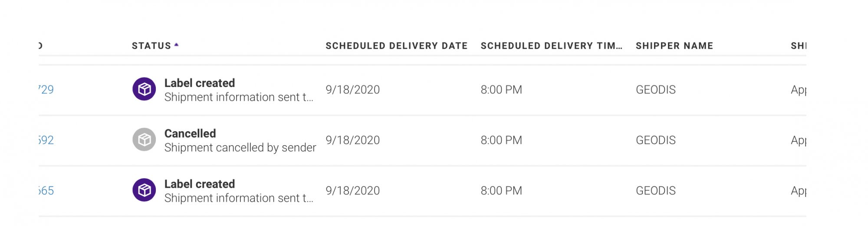Click the truncated SHI column header
Image resolution: width=868 pixels, height=226 pixels.
point(798,46)
